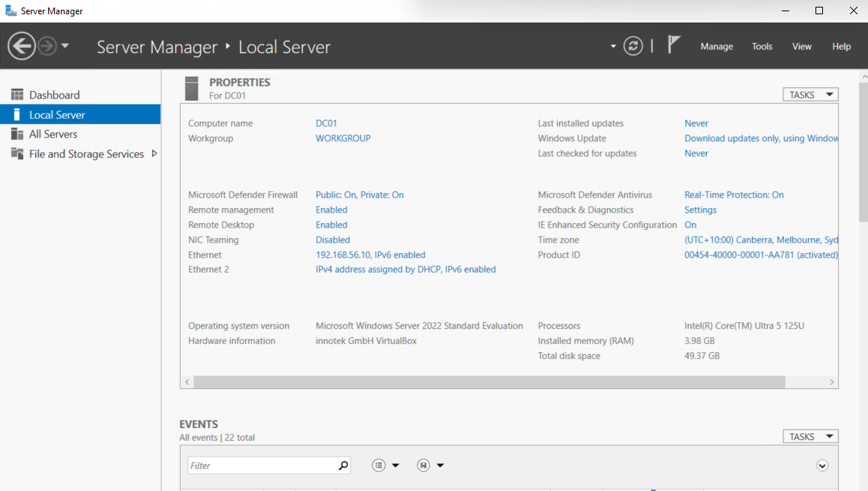This screenshot has height=491, width=868.
Task: Click the 192.168.56.10 Ethernet link
Action: coord(371,255)
